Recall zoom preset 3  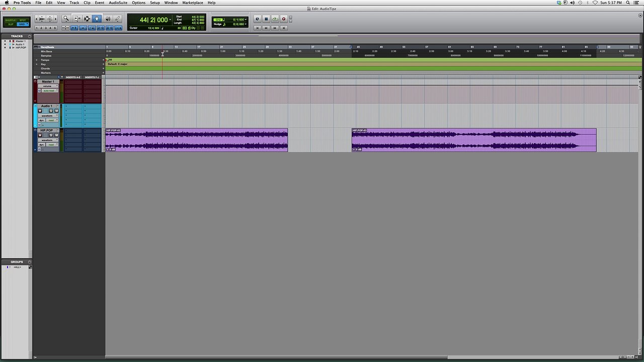click(x=46, y=28)
